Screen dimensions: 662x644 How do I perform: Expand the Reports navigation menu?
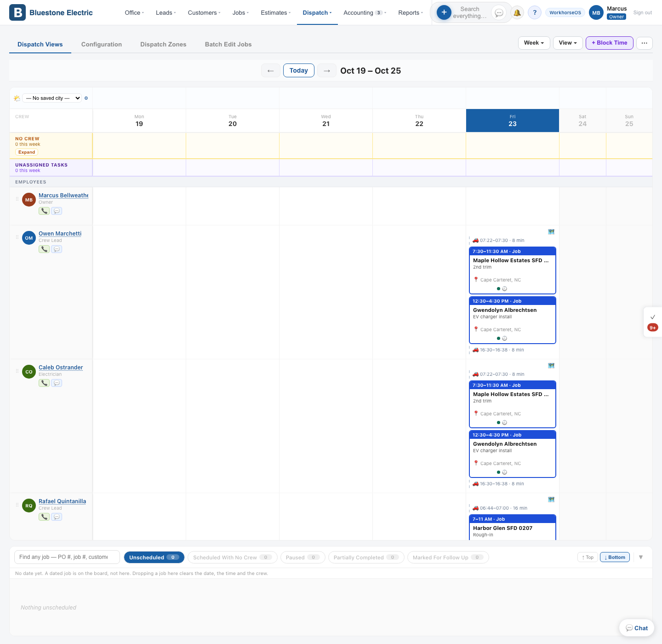[411, 12]
